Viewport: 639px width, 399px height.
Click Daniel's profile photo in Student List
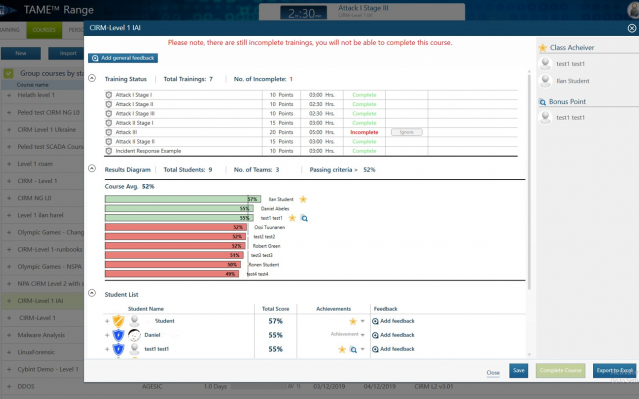click(x=134, y=335)
